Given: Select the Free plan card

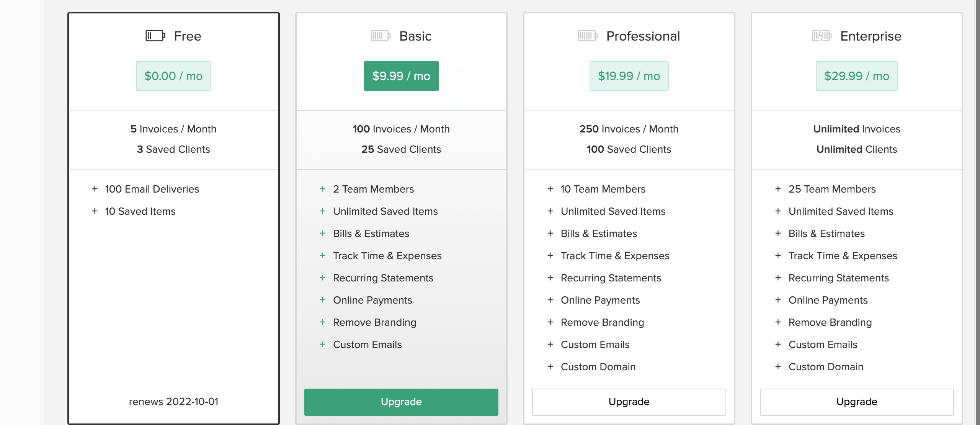Looking at the screenshot, I should click(173, 287).
